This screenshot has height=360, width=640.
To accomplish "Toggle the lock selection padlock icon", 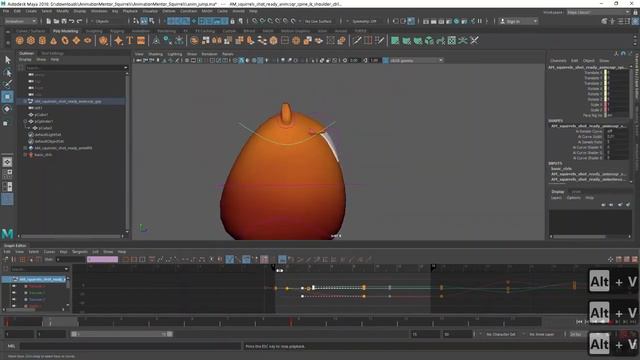I will point(233,21).
